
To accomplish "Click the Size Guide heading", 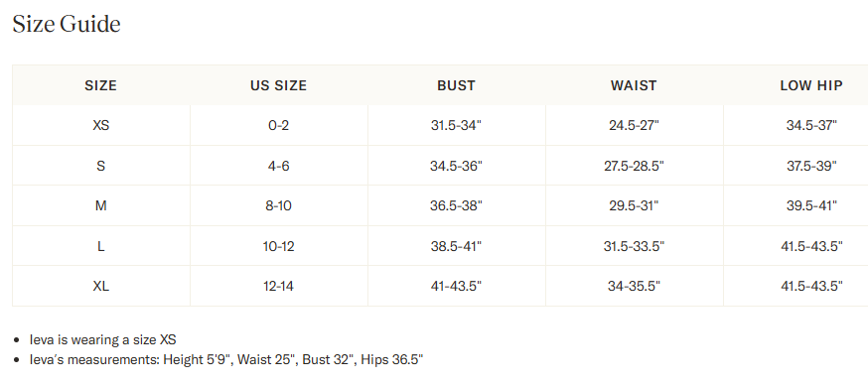I will coord(67,25).
